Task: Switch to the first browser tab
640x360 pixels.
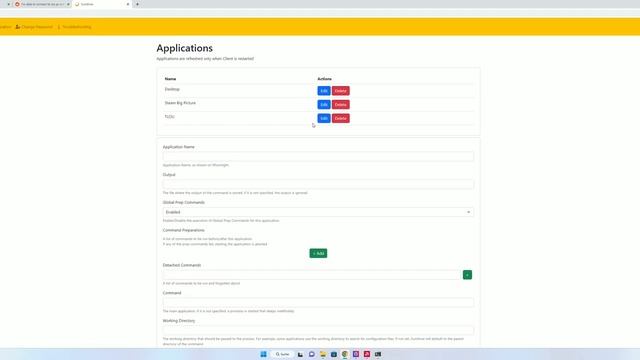Action: (x=41, y=4)
